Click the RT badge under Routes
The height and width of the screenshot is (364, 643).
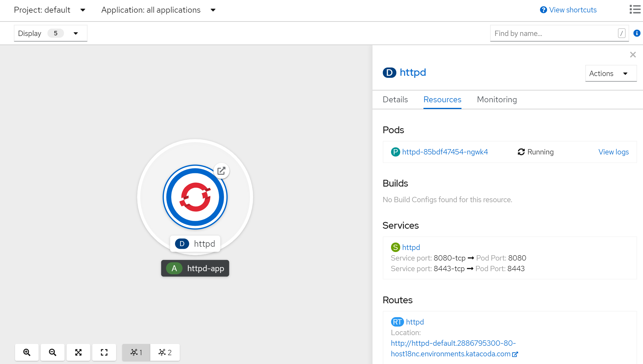click(x=397, y=322)
